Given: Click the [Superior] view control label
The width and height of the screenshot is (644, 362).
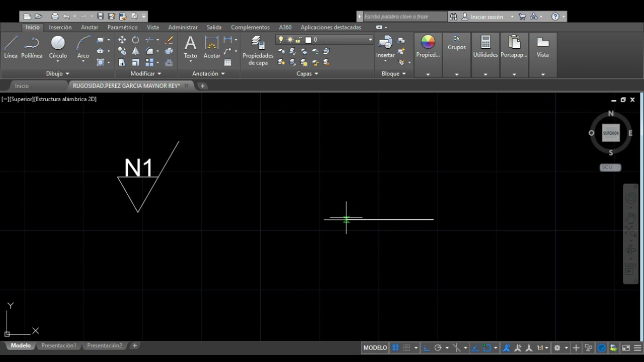Looking at the screenshot, I should click(21, 99).
